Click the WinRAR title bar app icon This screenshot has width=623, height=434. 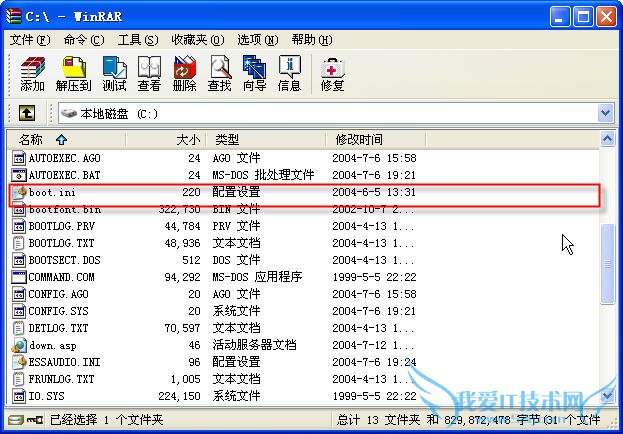14,16
